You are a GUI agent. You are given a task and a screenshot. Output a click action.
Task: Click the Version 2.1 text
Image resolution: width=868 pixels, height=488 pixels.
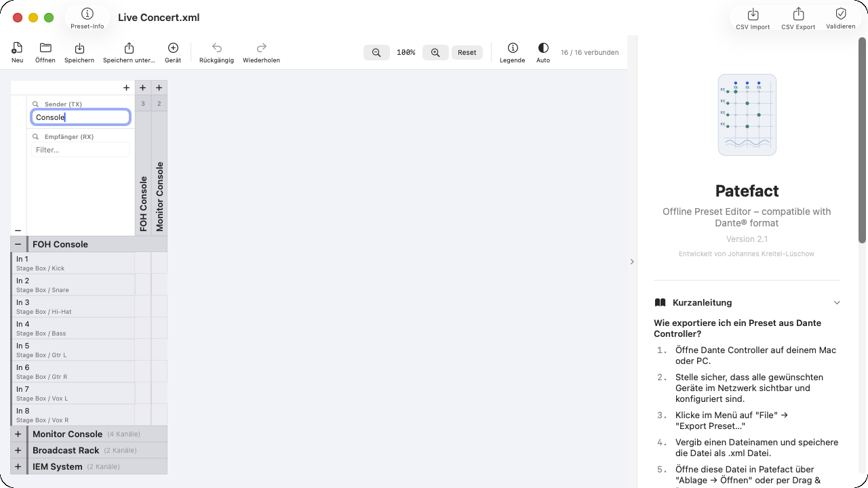[x=747, y=239]
